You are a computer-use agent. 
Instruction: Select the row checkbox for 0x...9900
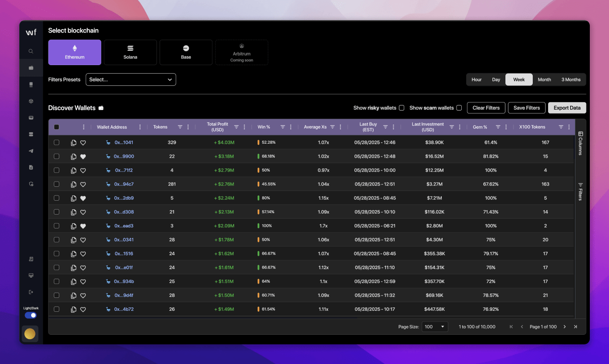(x=57, y=157)
